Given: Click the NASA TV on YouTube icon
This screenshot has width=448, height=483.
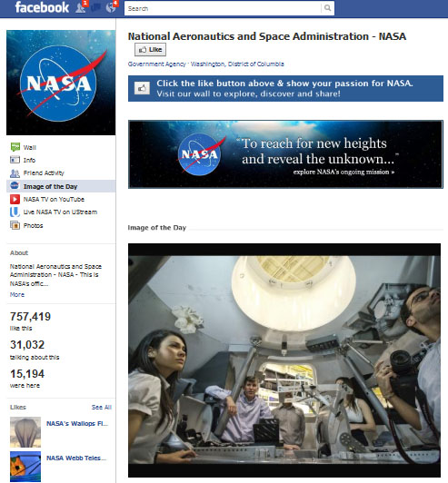Looking at the screenshot, I should coord(15,200).
